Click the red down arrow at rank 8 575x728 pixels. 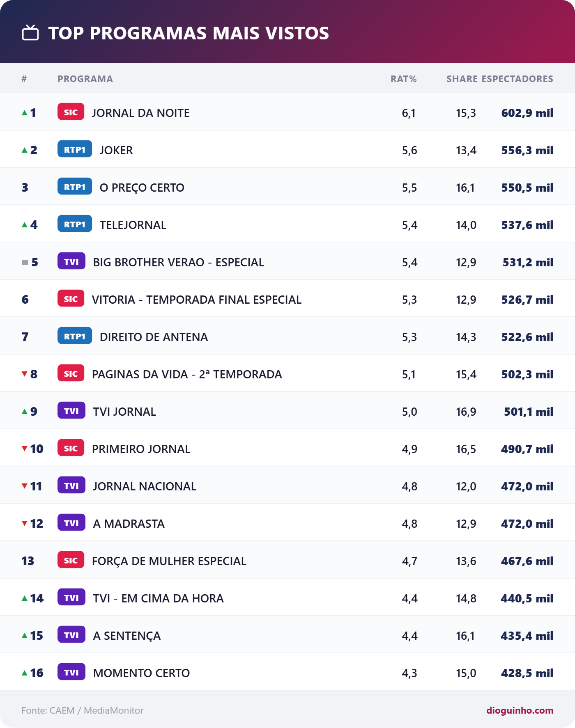pos(25,374)
